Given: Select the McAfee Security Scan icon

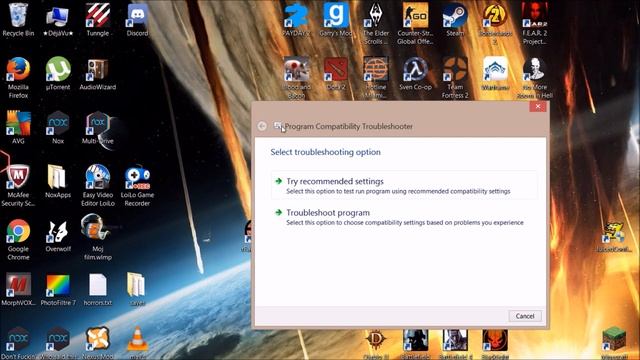Looking at the screenshot, I should 18,186.
